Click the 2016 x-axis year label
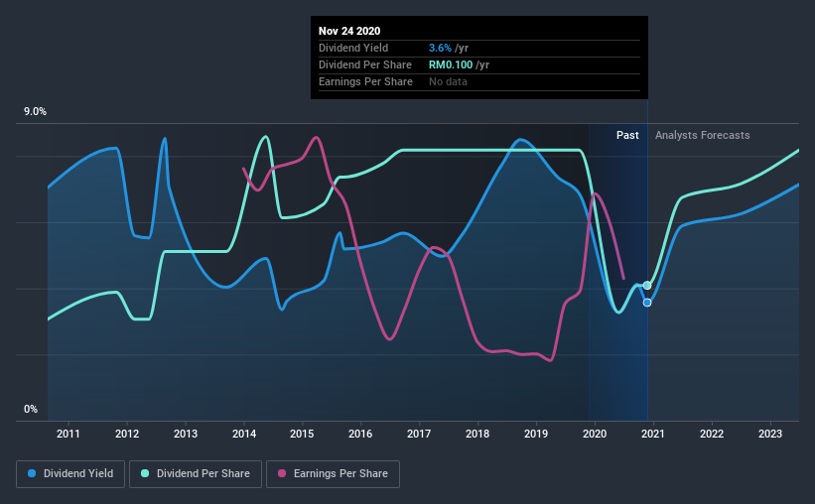 click(x=360, y=434)
